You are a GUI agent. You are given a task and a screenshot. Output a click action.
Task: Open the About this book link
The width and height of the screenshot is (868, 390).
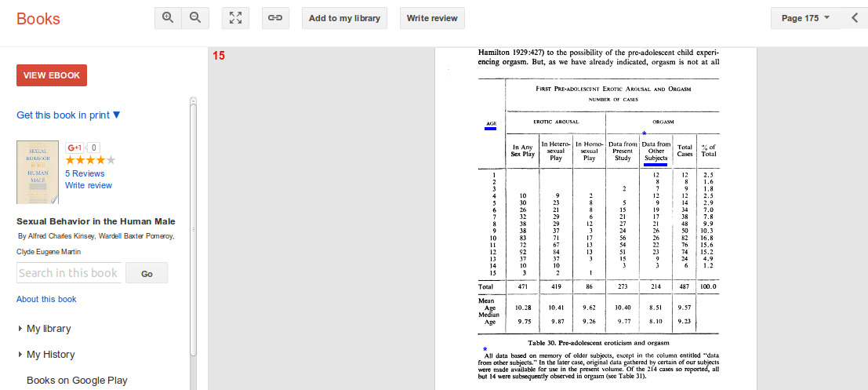click(46, 299)
